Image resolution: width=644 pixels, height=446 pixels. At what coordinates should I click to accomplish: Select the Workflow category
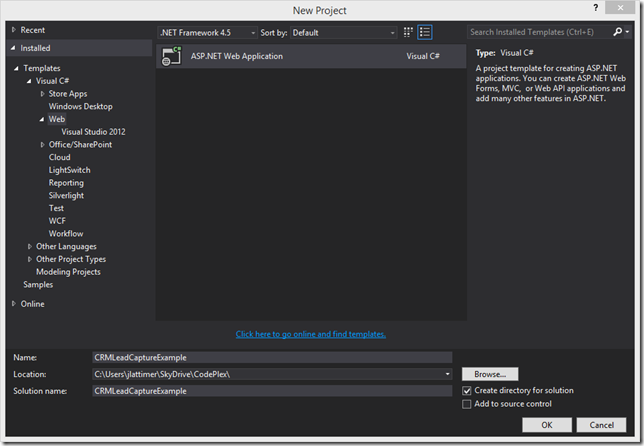click(66, 234)
